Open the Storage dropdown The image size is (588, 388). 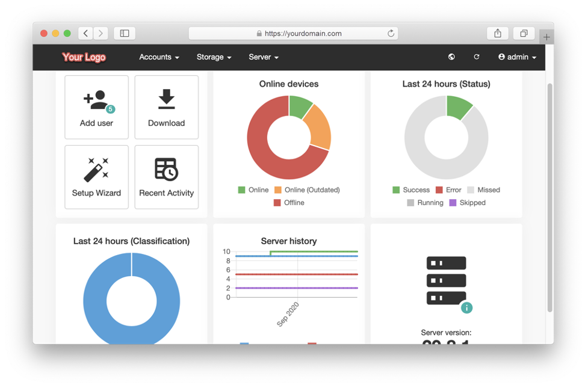tap(214, 57)
